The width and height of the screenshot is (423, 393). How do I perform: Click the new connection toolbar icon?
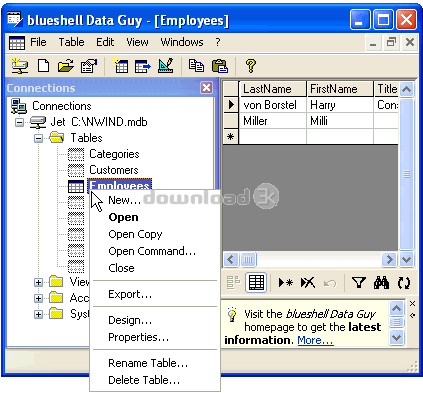(20, 66)
